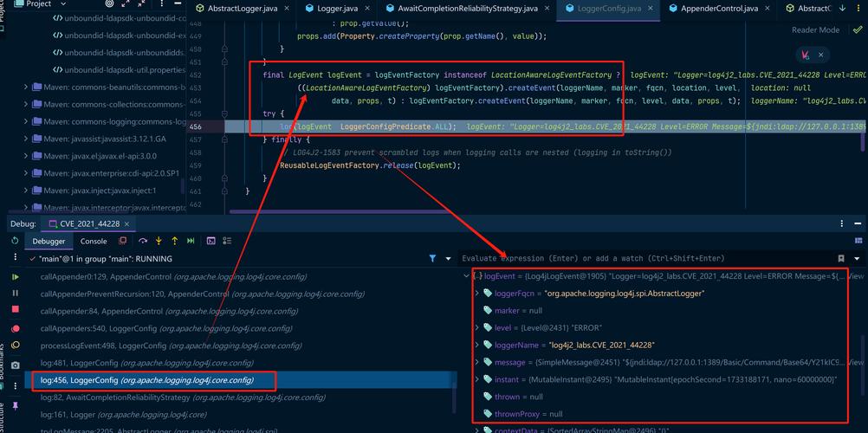Screen dimensions: 868x433
Task: Click the Step Into arrow icon
Action: pyautogui.click(x=159, y=241)
